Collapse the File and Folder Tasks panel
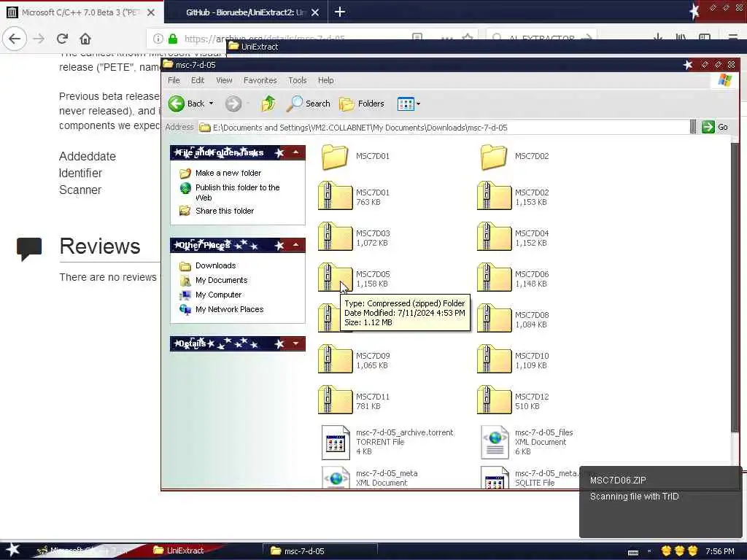747x560 pixels. (296, 152)
